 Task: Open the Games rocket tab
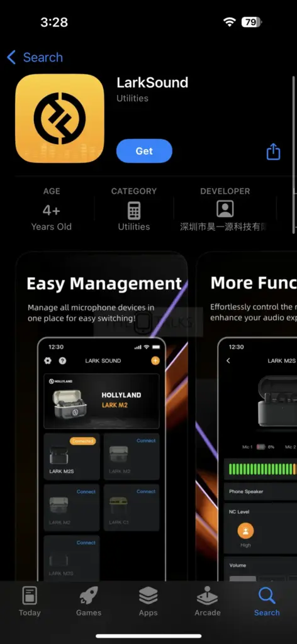(89, 596)
